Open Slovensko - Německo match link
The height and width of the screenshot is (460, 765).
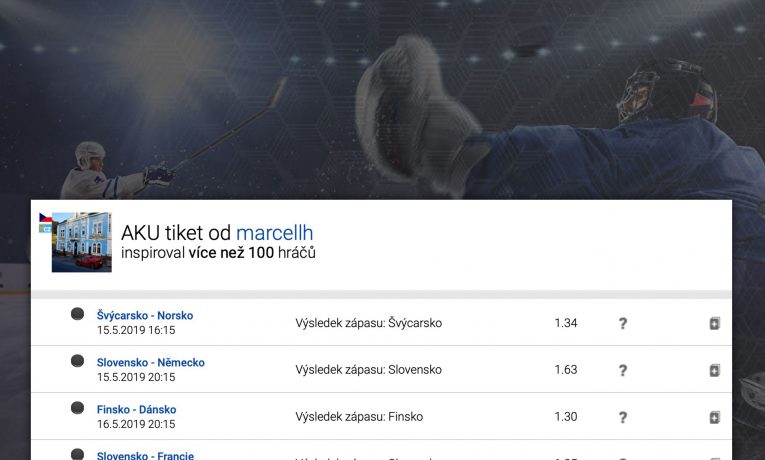150,362
